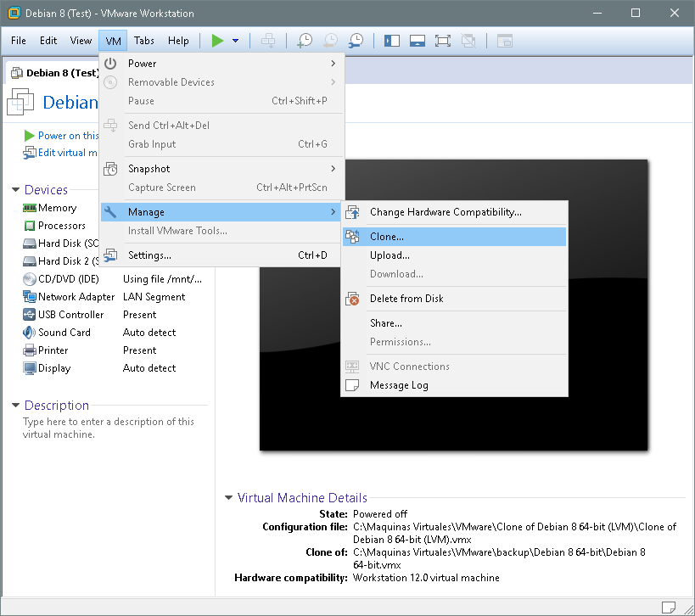Click the Unity mode toolbar icon
Viewport: 695px width, 616px height.
[x=468, y=41]
